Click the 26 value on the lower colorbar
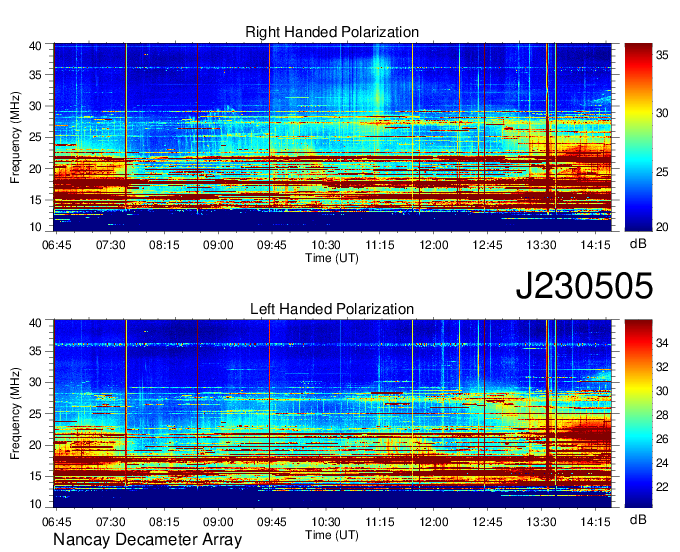Screen dimensions: 680x552 tap(662, 439)
